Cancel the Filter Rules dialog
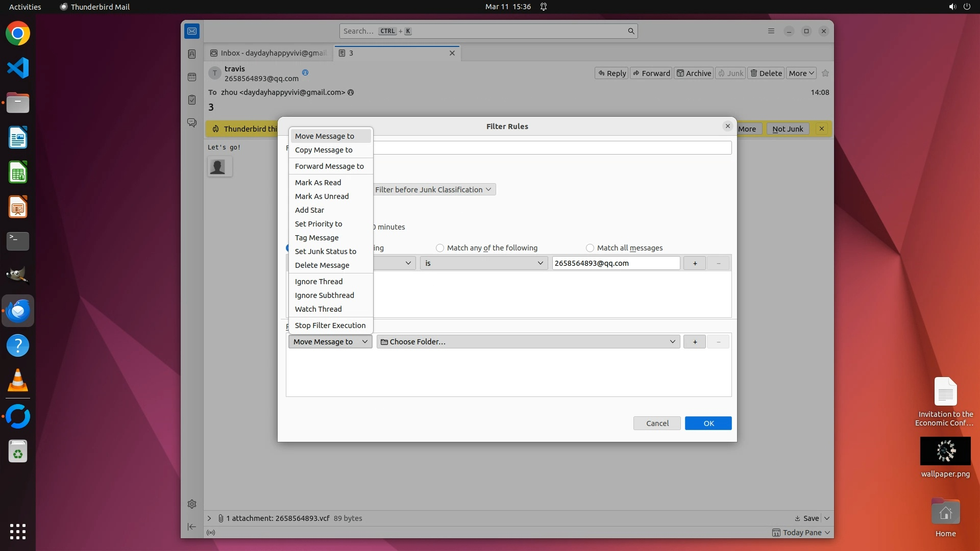Viewport: 980px width, 551px height. pos(657,423)
